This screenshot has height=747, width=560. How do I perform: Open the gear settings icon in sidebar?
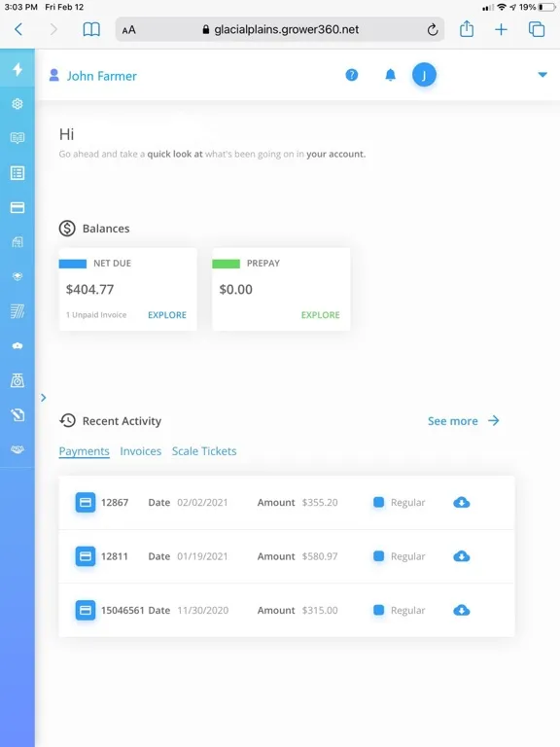point(17,104)
